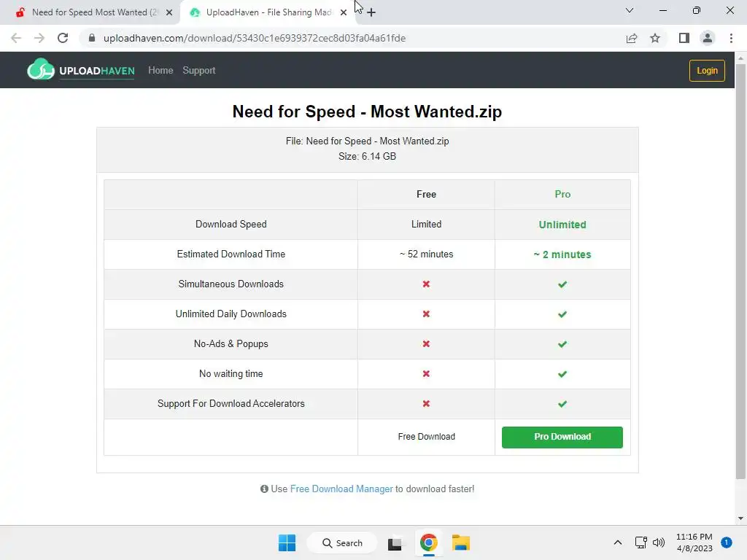This screenshot has height=560, width=747.
Task: Open the Free Download Manager link
Action: click(341, 489)
